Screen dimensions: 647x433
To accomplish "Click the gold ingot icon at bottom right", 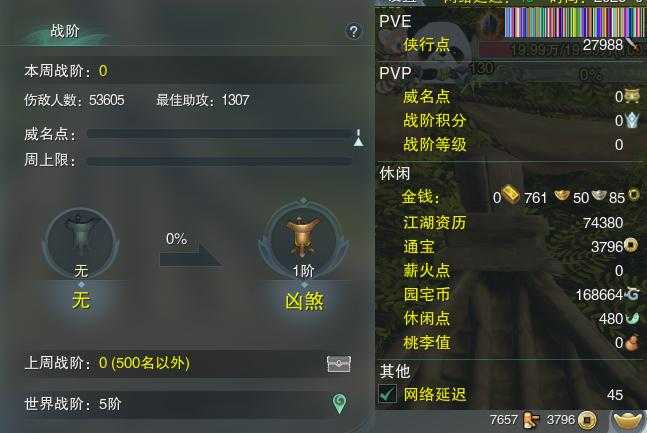I will (628, 421).
